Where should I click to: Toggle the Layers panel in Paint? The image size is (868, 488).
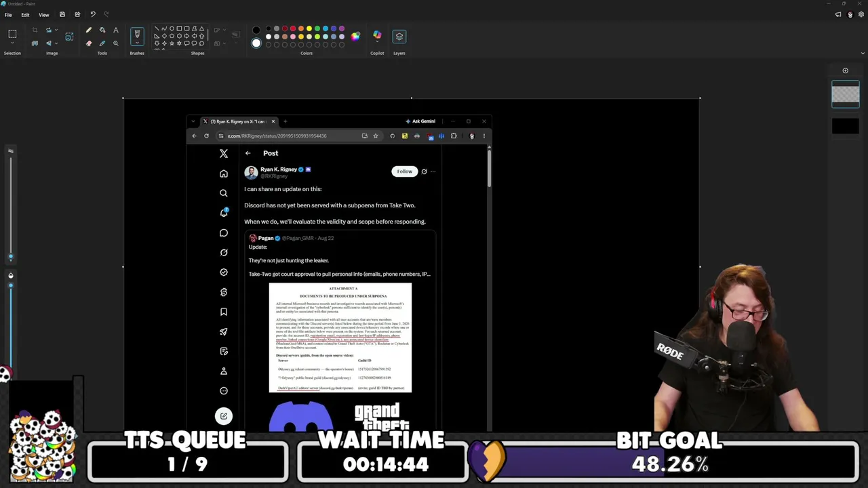tap(399, 37)
